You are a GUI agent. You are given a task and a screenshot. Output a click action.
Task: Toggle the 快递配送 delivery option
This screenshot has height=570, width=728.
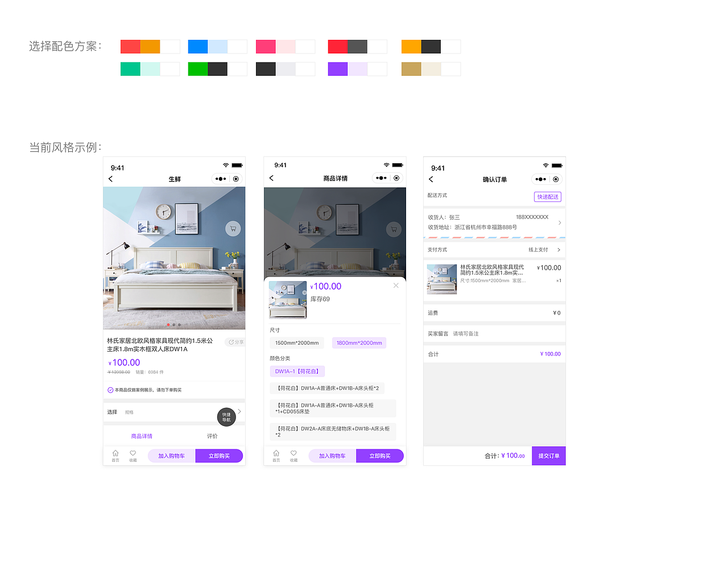548,197
